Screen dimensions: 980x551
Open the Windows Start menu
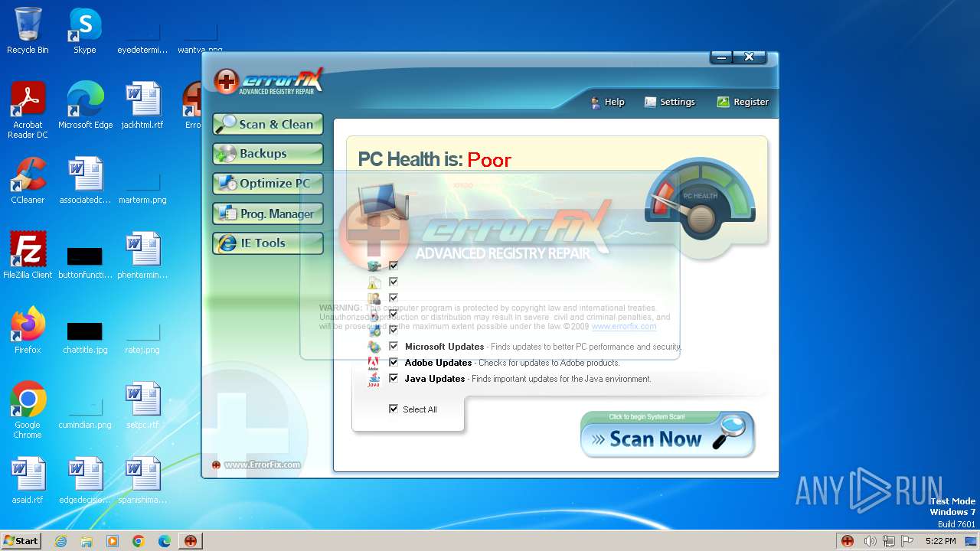click(21, 540)
